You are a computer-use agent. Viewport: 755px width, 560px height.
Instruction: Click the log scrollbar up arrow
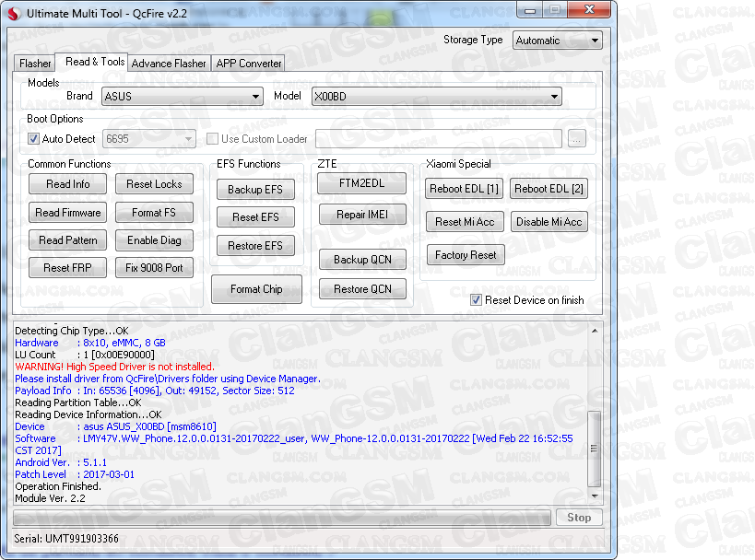point(595,331)
